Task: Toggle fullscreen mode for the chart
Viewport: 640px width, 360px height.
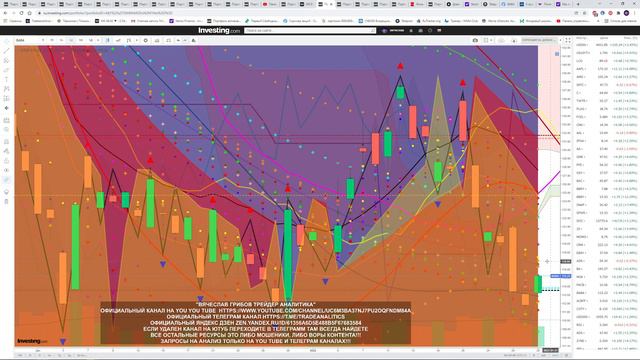Action: click(x=568, y=40)
